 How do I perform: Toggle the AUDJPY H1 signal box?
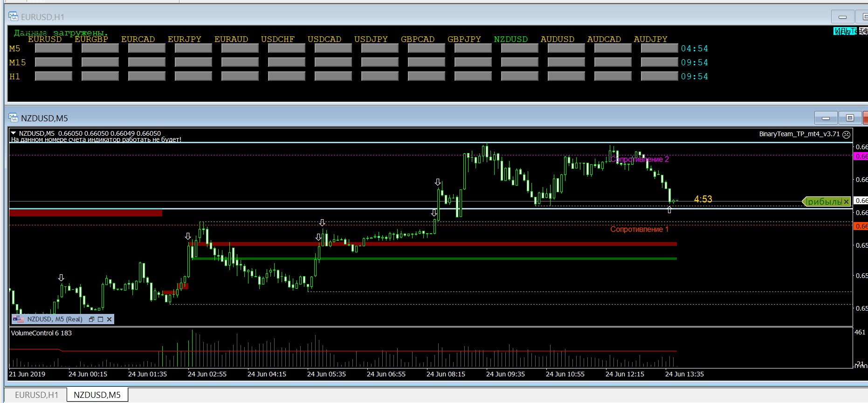660,76
